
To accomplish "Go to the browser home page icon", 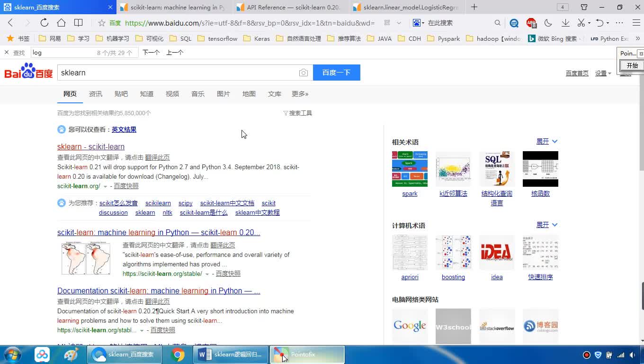I will [61, 23].
